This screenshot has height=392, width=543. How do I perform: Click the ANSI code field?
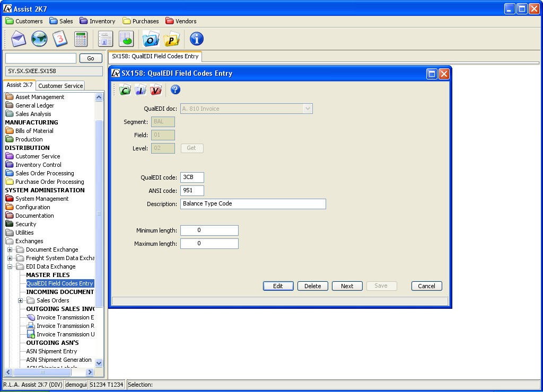192,191
